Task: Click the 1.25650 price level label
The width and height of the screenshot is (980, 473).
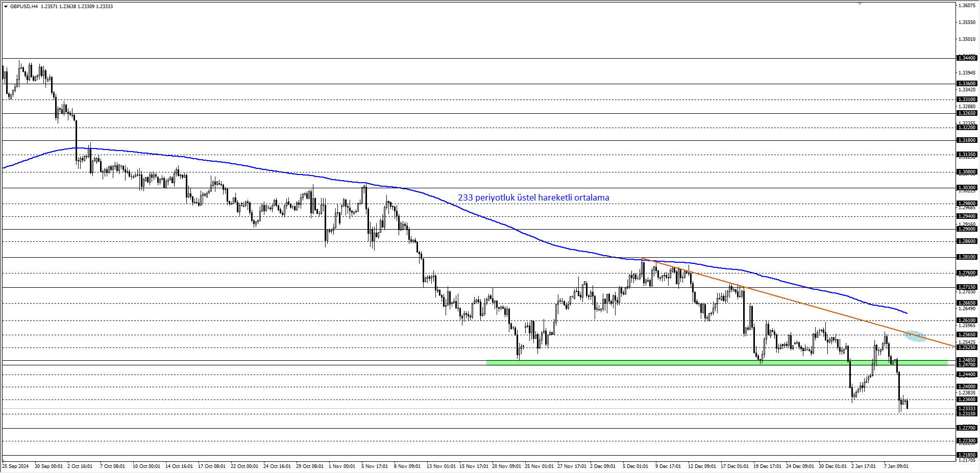Action: point(967,335)
